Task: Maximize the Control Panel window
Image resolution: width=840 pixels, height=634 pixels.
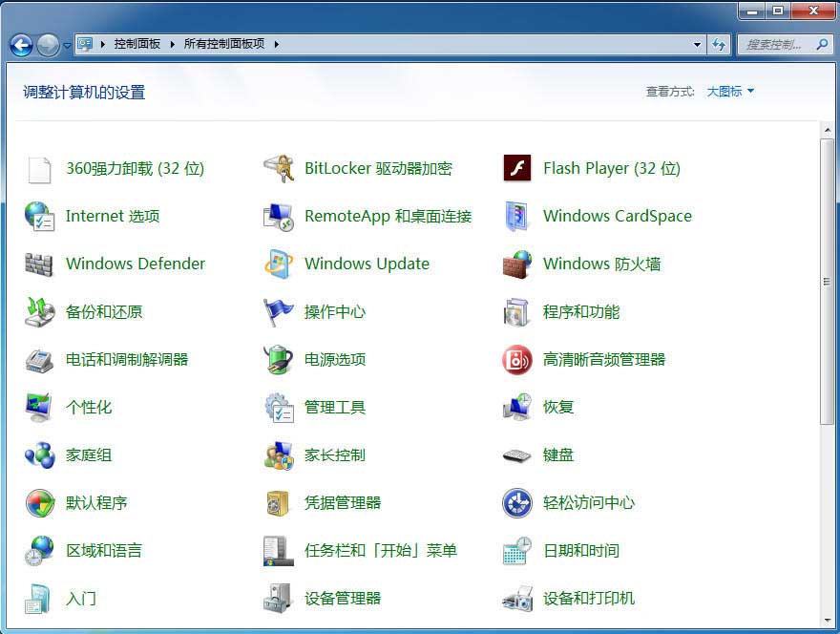Action: [778, 11]
